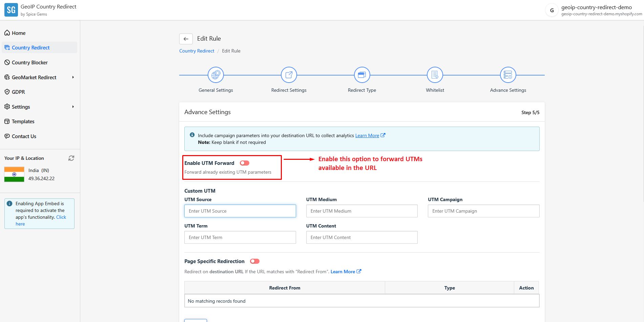
Task: Open the Country Blocker menu item
Action: pyautogui.click(x=30, y=63)
